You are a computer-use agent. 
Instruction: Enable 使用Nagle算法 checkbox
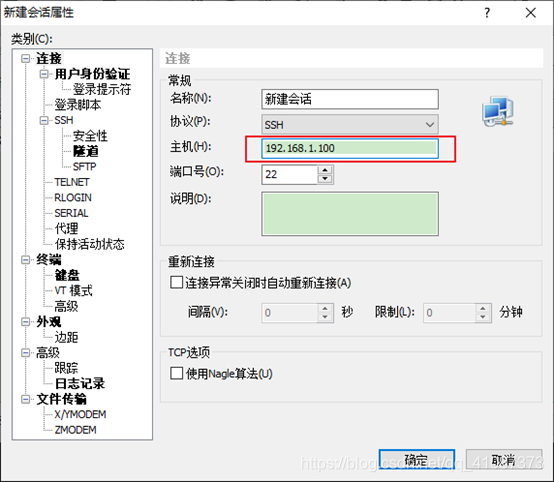click(x=176, y=373)
